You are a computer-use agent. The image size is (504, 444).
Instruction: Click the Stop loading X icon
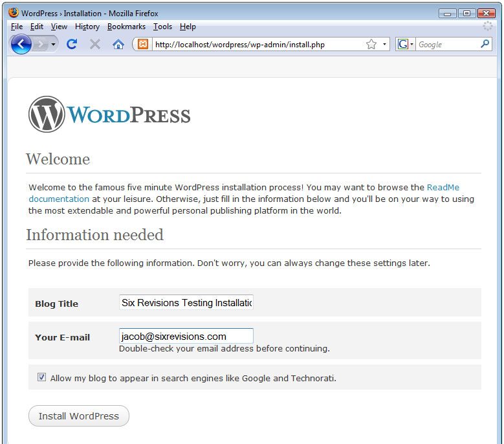click(95, 44)
